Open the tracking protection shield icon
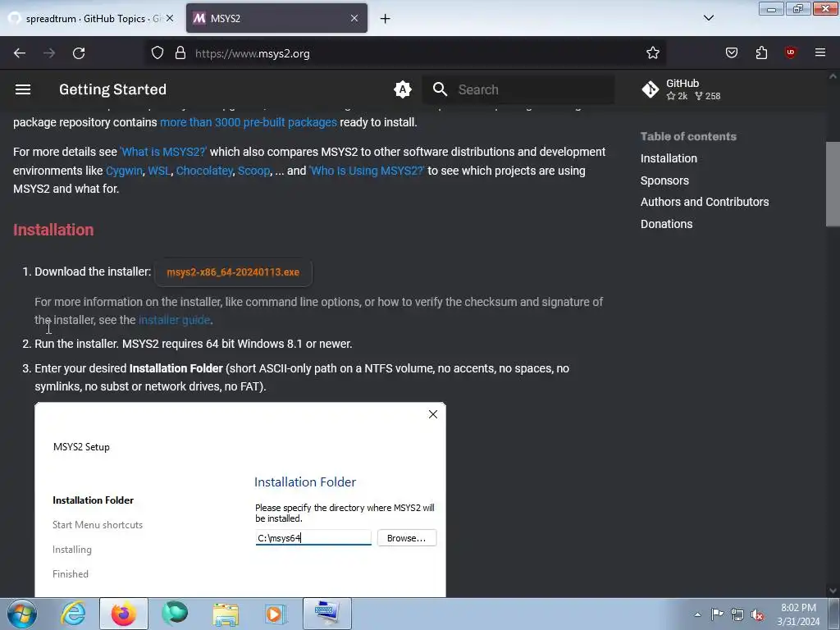Image resolution: width=840 pixels, height=630 pixels. click(x=157, y=53)
